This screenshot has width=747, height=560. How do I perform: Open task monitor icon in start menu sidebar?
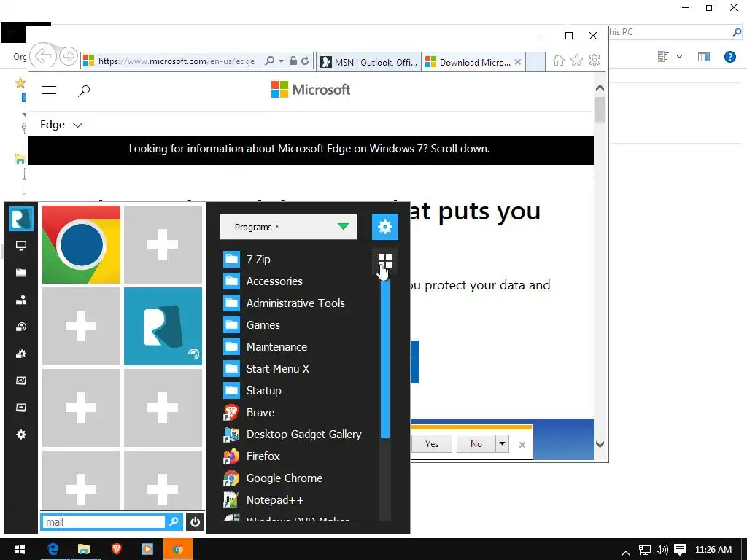[21, 381]
